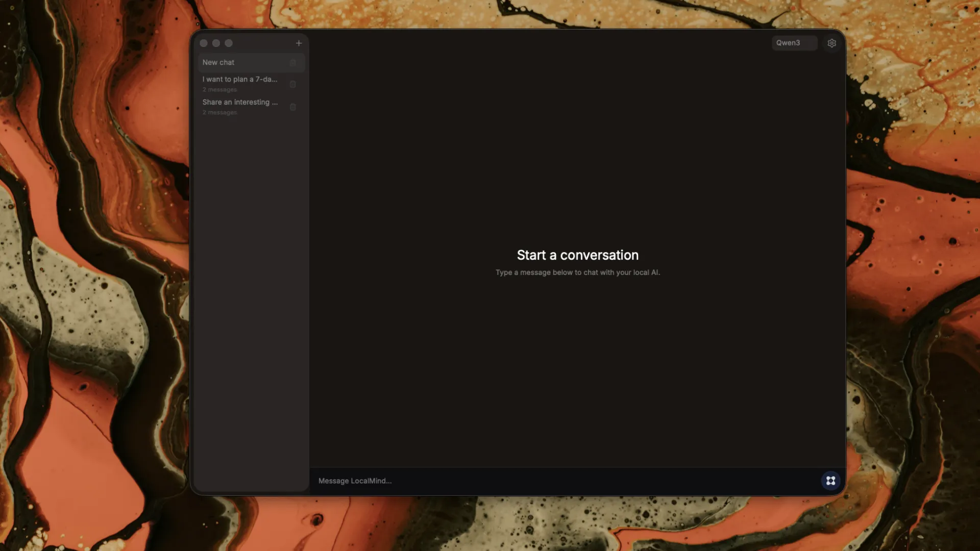
Task: Open the 'I want to plan a 7-da...' conversation
Action: [x=251, y=84]
